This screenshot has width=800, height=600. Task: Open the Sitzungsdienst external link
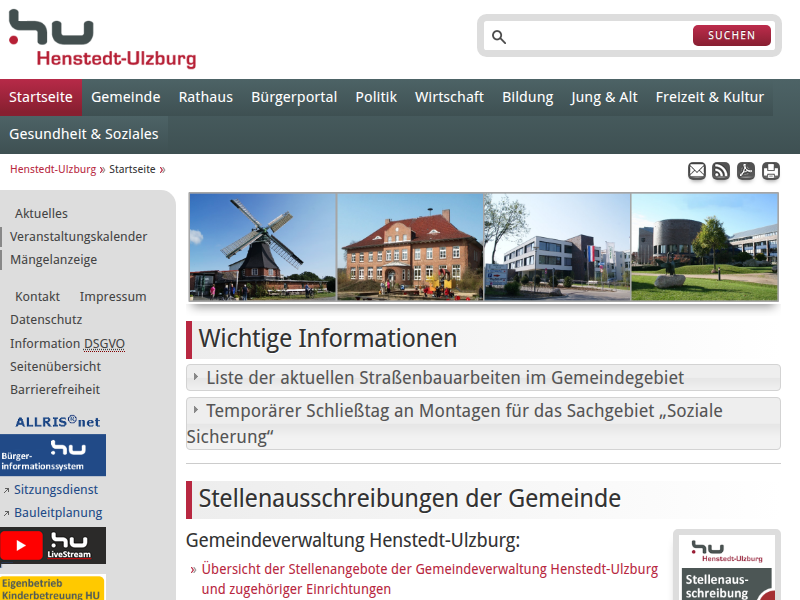coord(56,490)
